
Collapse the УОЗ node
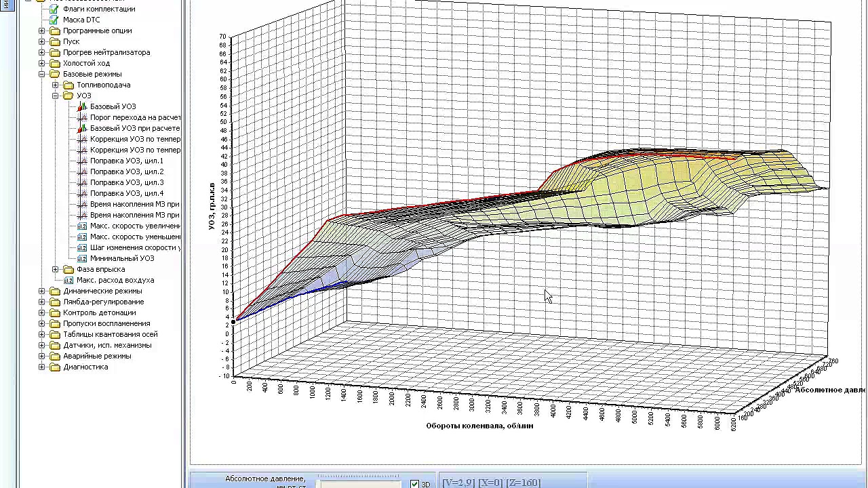[x=56, y=96]
